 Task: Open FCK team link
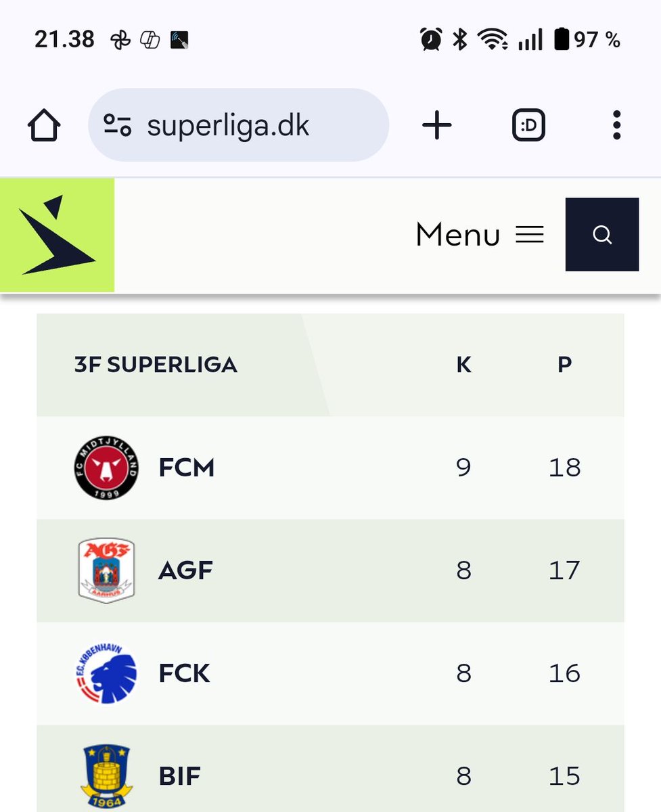[x=184, y=673]
